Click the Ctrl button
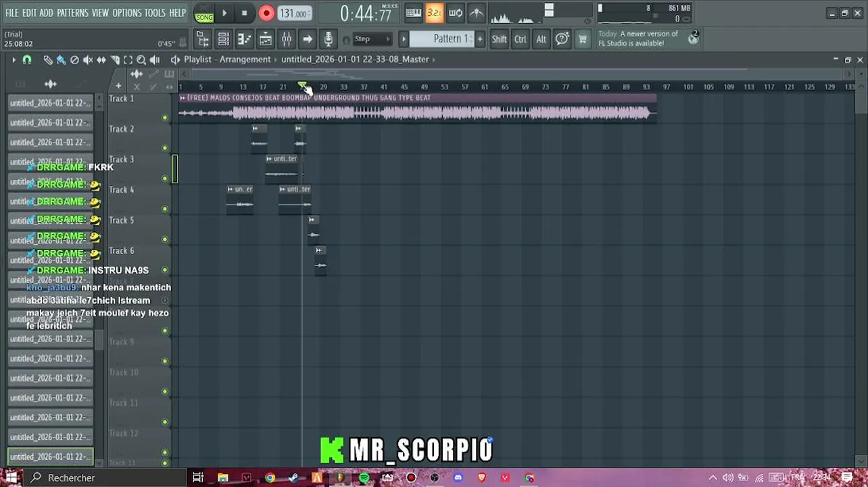Viewport: 868px width, 487px height. (x=521, y=39)
